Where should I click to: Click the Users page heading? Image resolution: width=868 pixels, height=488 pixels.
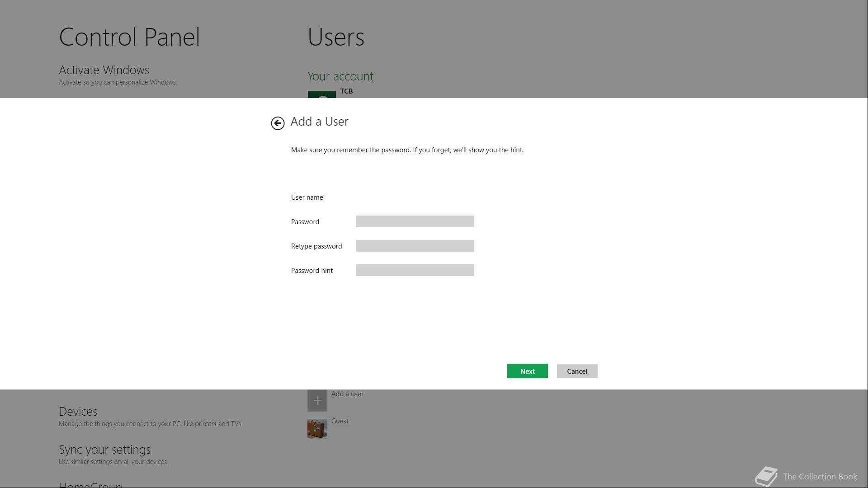336,37
